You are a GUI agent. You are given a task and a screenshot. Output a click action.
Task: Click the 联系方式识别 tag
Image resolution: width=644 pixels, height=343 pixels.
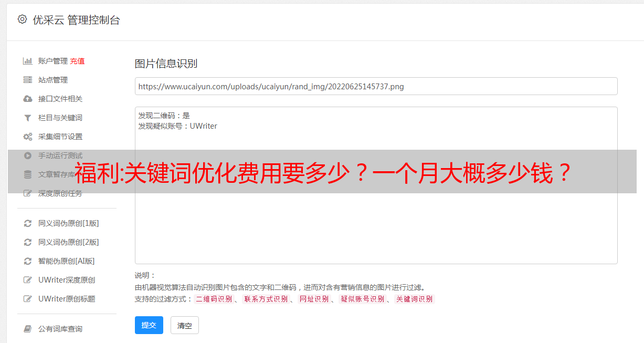click(x=266, y=299)
